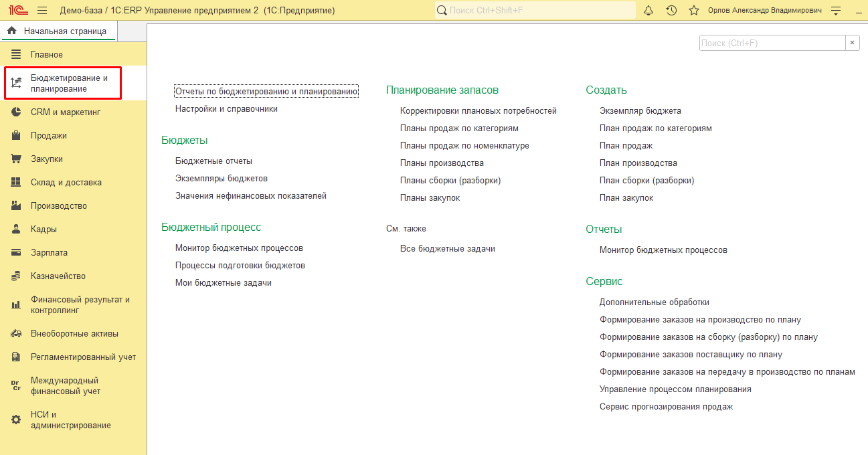Click the favorites star icon
Screen dimensions: 868x455
pyautogui.click(x=694, y=11)
